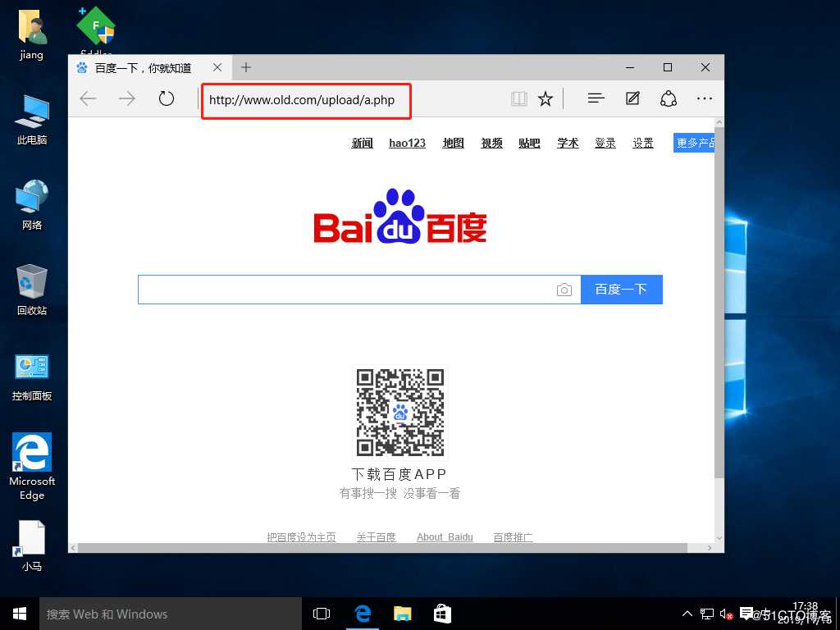
Task: Open the 视频 link
Action: [x=491, y=143]
